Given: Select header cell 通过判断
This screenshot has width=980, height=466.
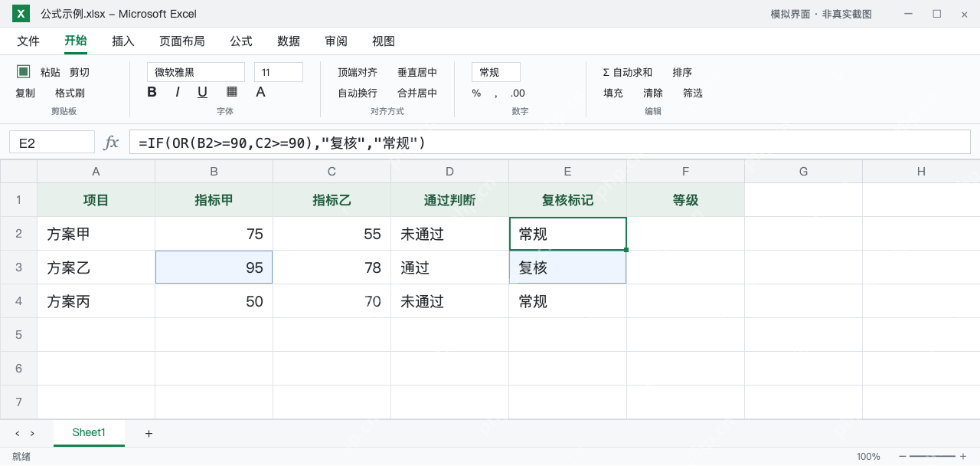Looking at the screenshot, I should [x=450, y=200].
